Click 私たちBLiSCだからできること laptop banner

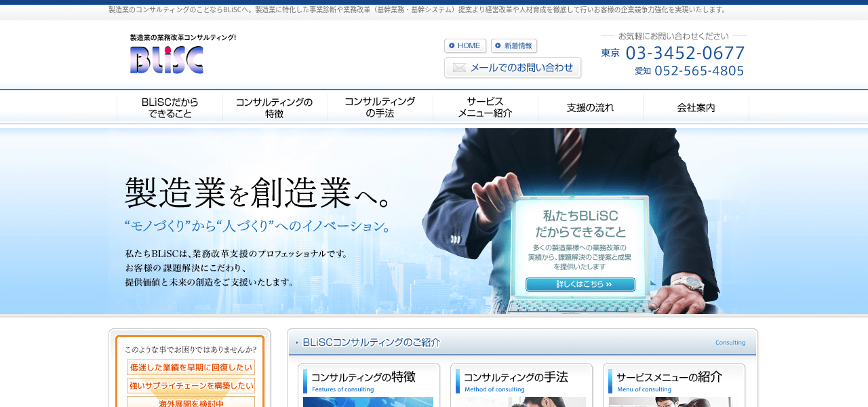coord(580,248)
